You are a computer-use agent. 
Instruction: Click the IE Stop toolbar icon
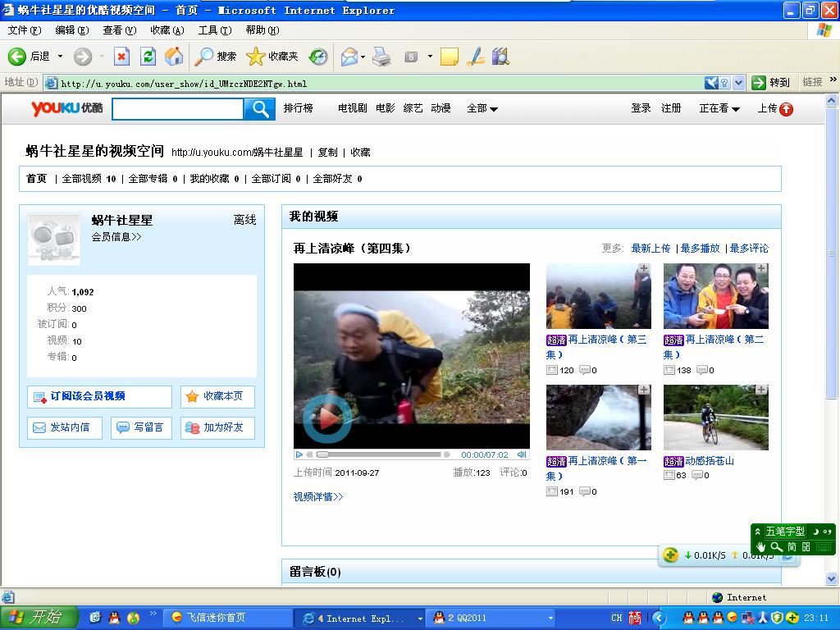pyautogui.click(x=121, y=56)
